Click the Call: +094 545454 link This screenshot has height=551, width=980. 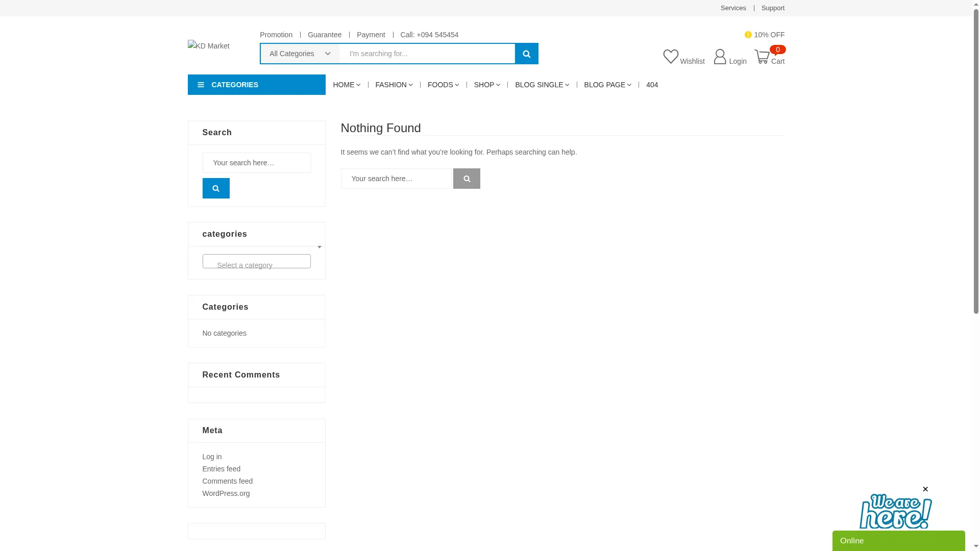point(429,35)
